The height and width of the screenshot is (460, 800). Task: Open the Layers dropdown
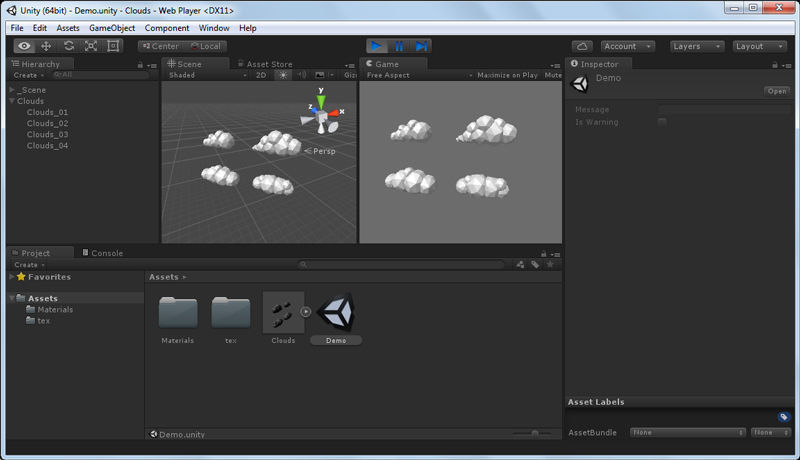pos(697,46)
